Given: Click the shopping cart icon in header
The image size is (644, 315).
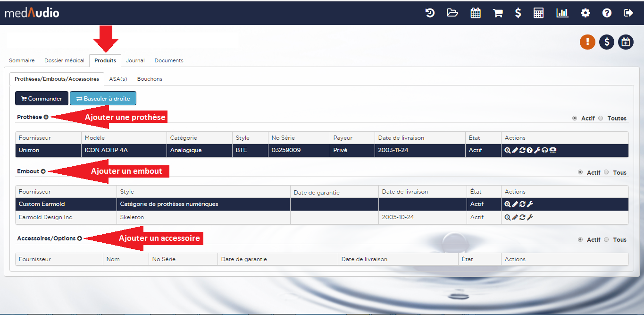Looking at the screenshot, I should pos(497,13).
